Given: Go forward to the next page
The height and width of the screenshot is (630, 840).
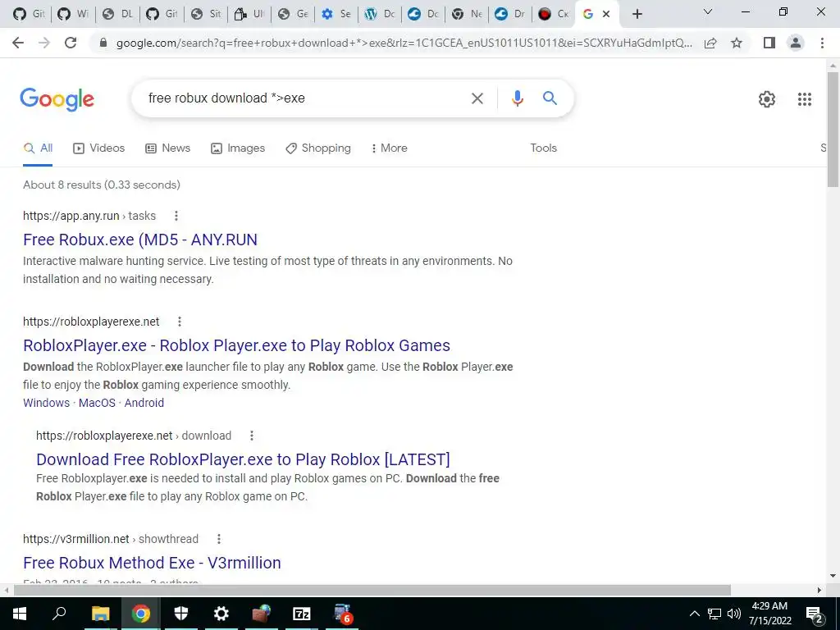Looking at the screenshot, I should coord(44,43).
